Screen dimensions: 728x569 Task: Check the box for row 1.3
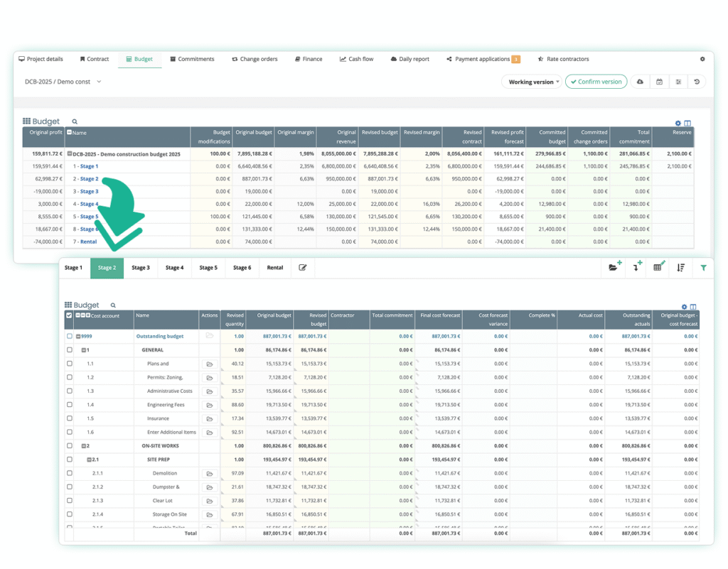pyautogui.click(x=69, y=391)
